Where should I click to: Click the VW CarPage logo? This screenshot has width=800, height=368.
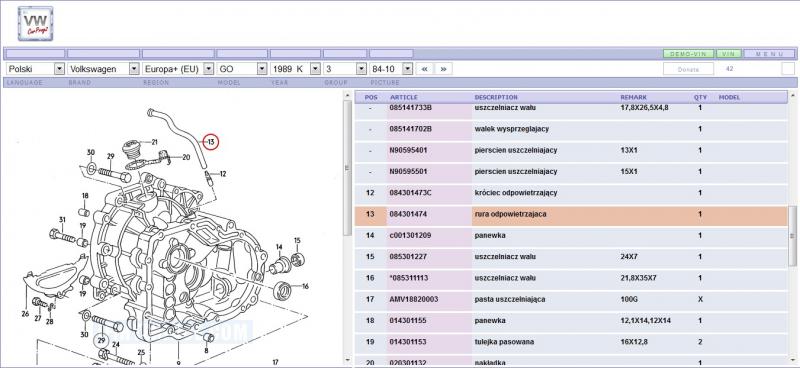pyautogui.click(x=35, y=23)
